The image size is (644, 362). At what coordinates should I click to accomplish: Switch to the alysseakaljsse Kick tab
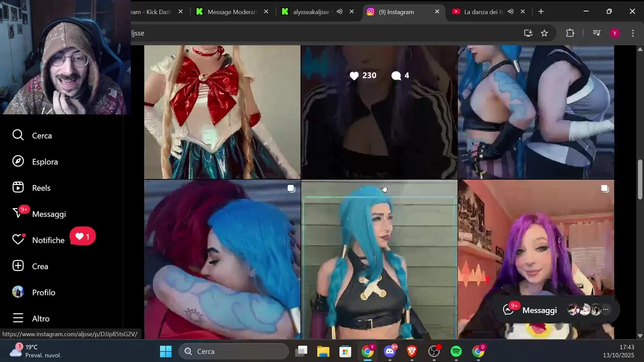pyautogui.click(x=318, y=12)
